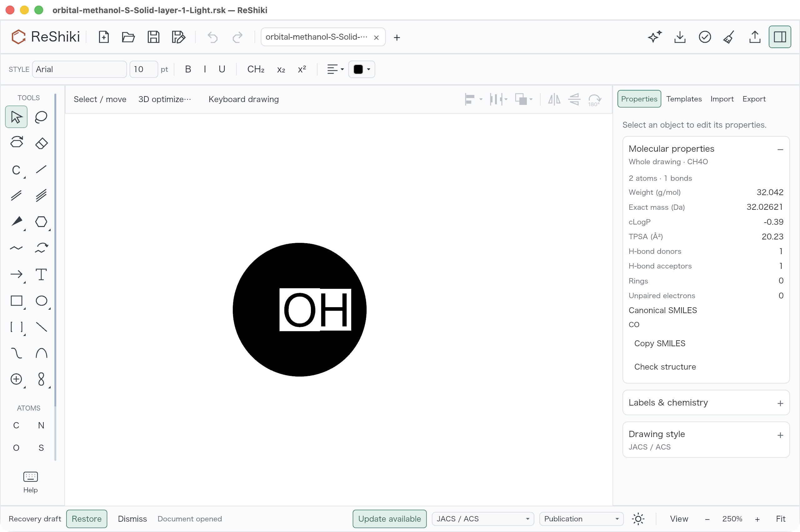Choose the reaction arrow tool
This screenshot has width=800, height=532.
click(16, 274)
